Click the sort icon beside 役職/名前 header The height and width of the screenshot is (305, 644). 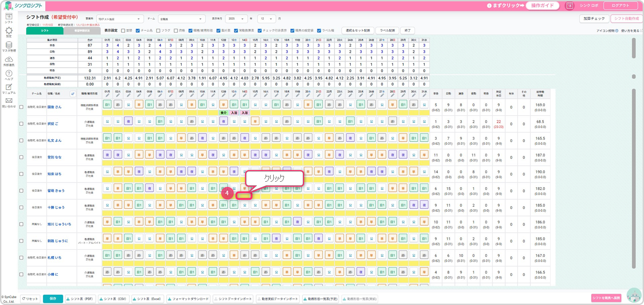(73, 94)
